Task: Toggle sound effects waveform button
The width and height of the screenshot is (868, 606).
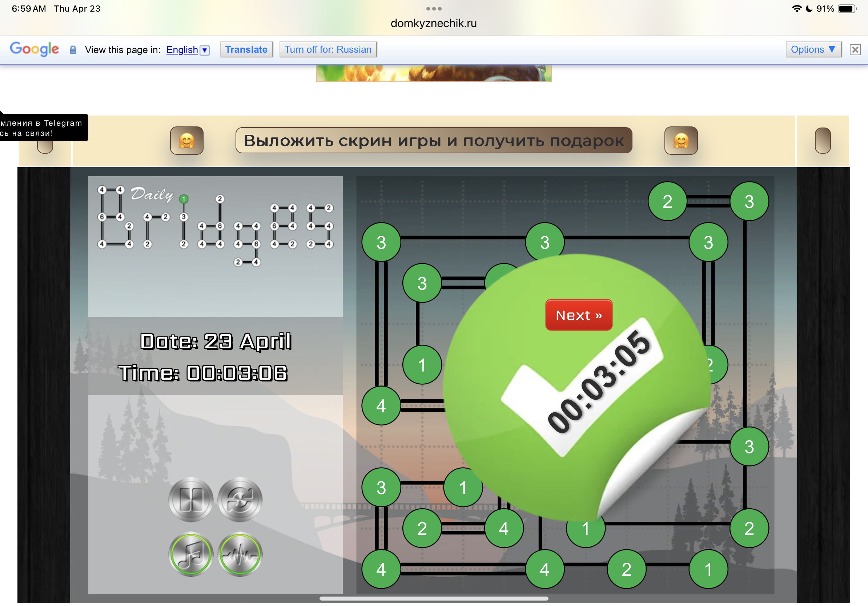Action: click(240, 554)
